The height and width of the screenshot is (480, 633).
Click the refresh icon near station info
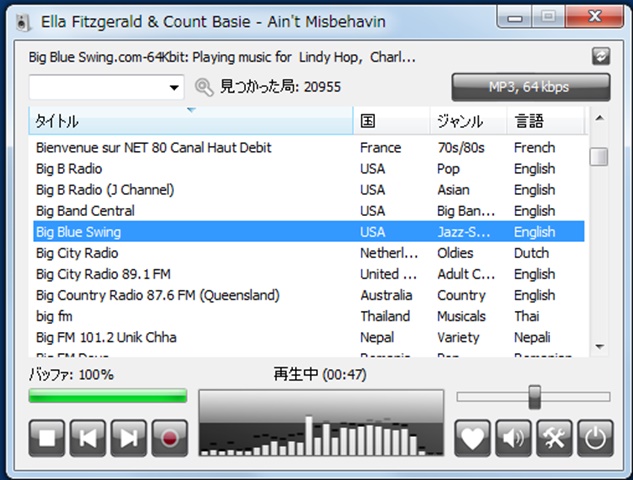(601, 56)
